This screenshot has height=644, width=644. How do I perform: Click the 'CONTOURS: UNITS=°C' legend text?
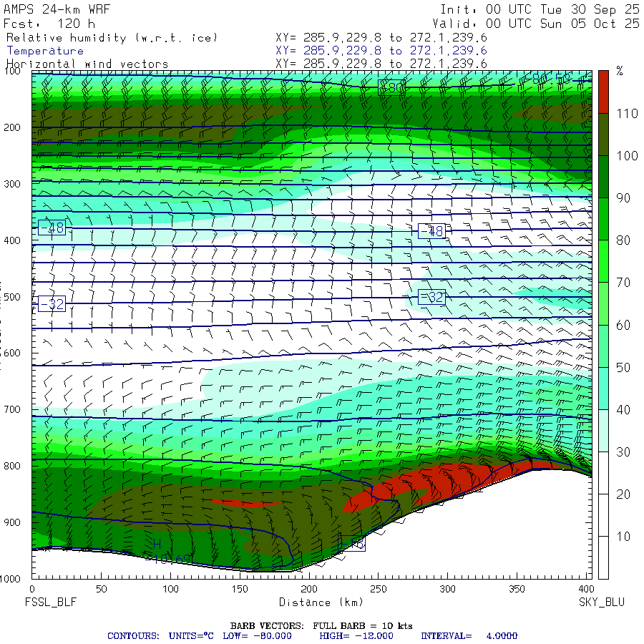click(x=160, y=636)
